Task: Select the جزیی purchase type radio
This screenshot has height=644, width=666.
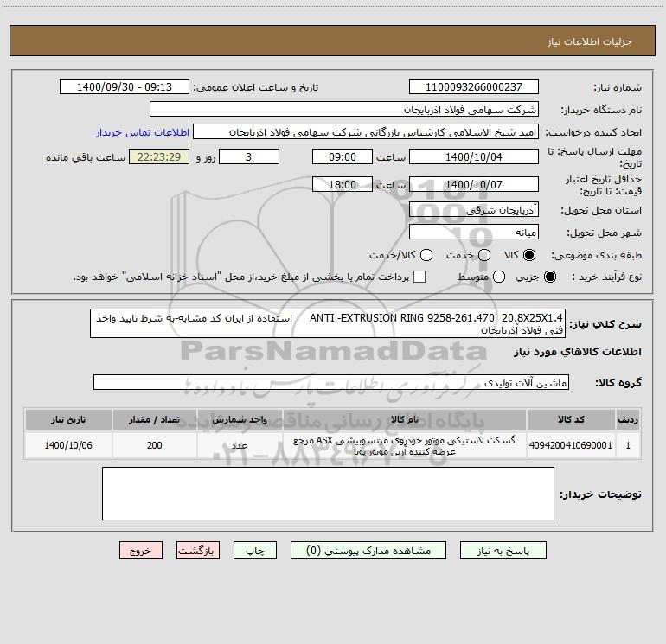Action: click(550, 277)
